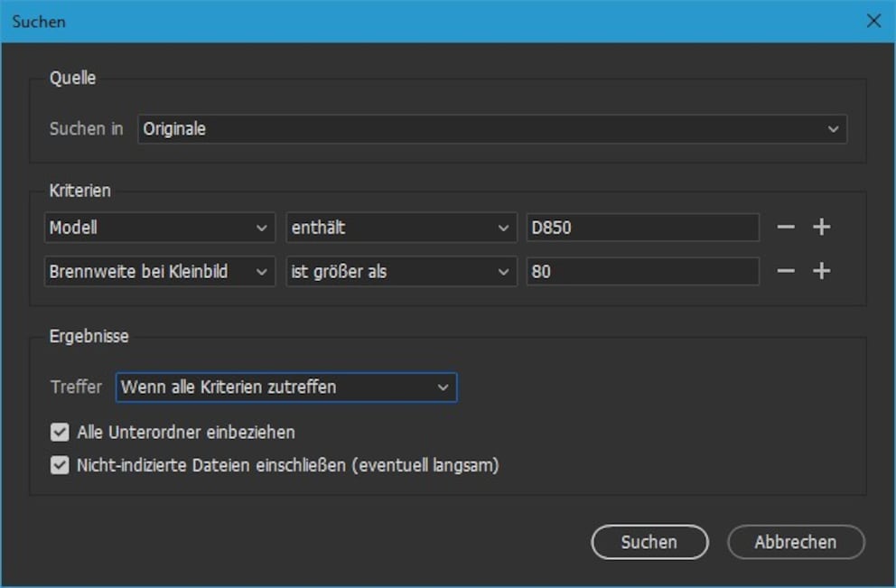
Task: Open the Modell criterion field dropdown
Action: pyautogui.click(x=160, y=228)
